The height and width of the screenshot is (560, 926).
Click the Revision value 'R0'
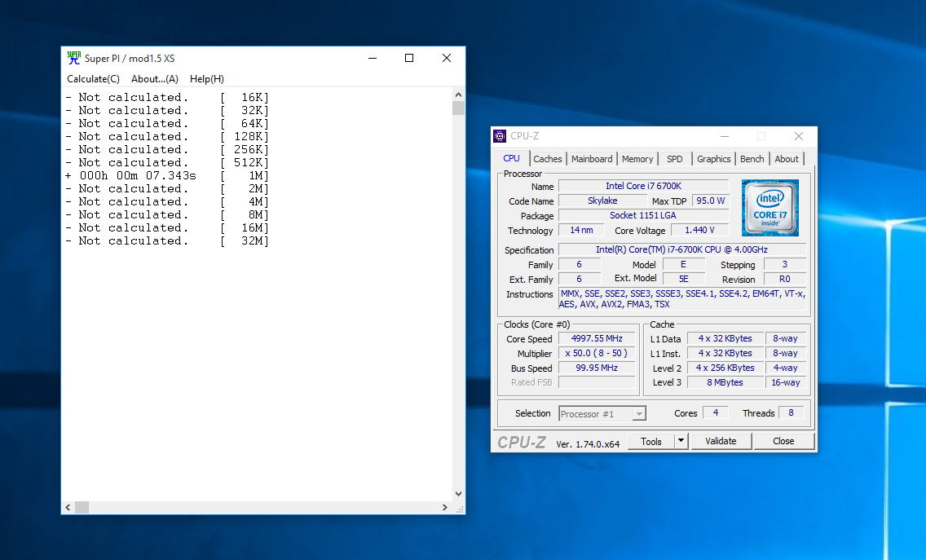click(785, 280)
